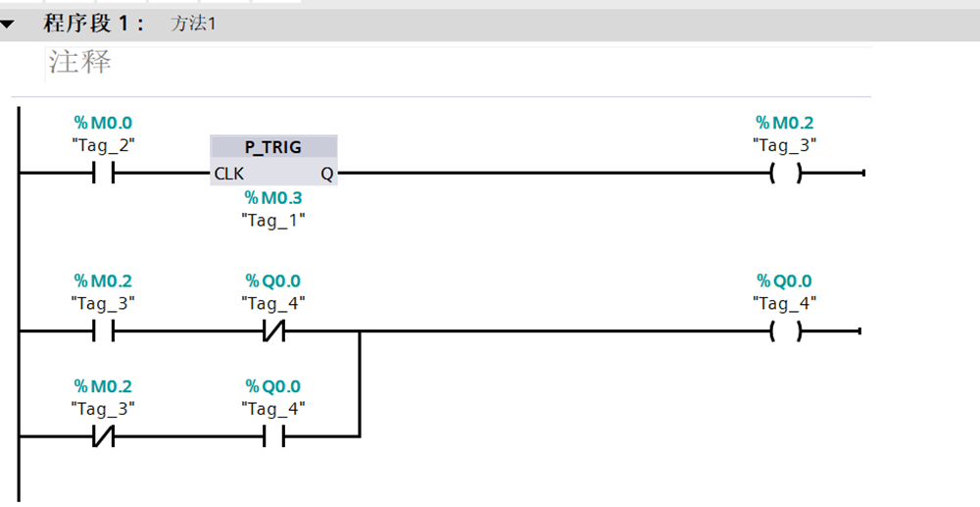
Task: Select the 程序段 1 network title
Action: coord(94,25)
